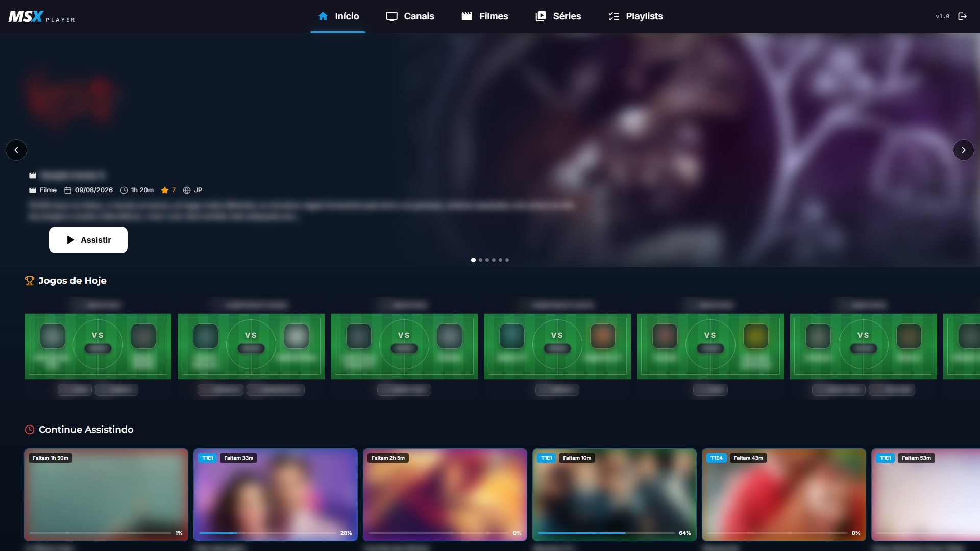Click the logout icon next to v1.0
980x551 pixels.
pos(963,16)
